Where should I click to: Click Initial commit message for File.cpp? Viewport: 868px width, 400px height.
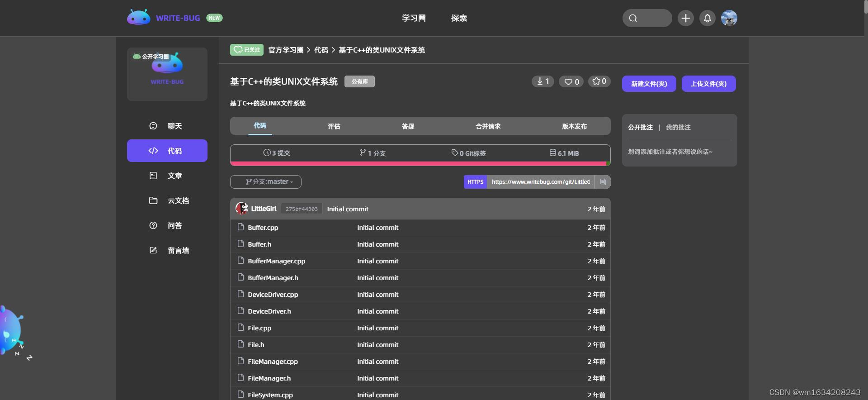377,328
